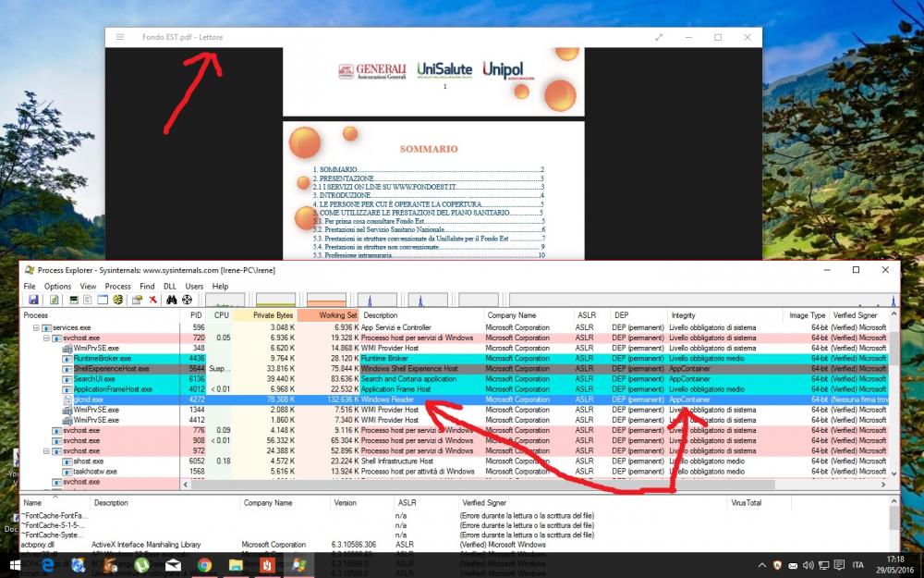Click the reader's diagonal-arrows full screen icon
This screenshot has height=578, width=924.
[659, 37]
